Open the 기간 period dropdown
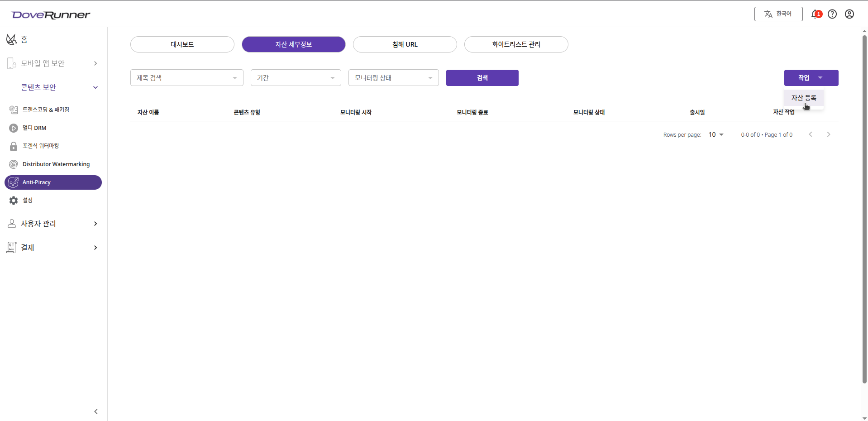Image resolution: width=868 pixels, height=421 pixels. click(296, 77)
